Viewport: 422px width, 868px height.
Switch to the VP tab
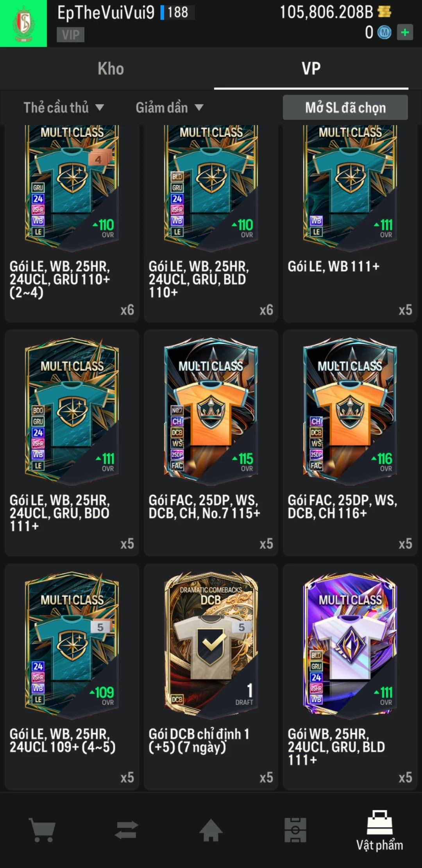pos(311,68)
